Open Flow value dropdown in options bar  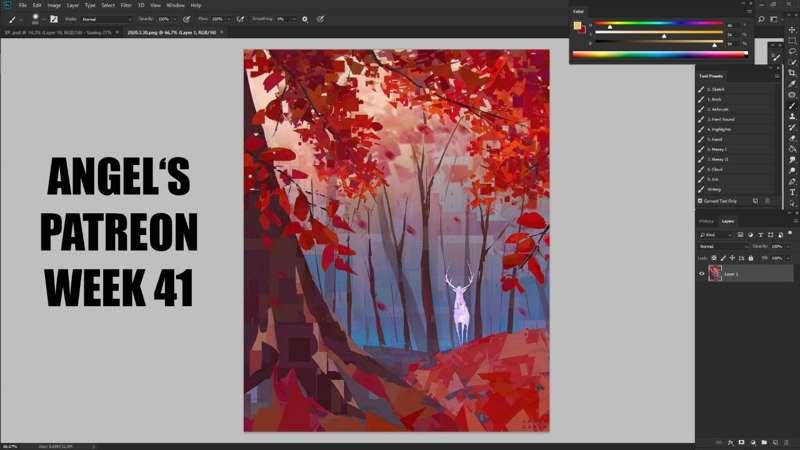[x=229, y=19]
